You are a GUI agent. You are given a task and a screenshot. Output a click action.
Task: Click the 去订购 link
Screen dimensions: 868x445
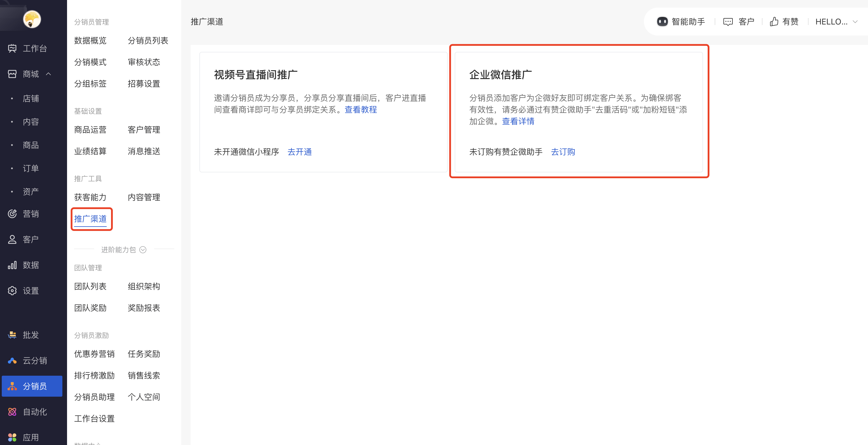coord(563,152)
